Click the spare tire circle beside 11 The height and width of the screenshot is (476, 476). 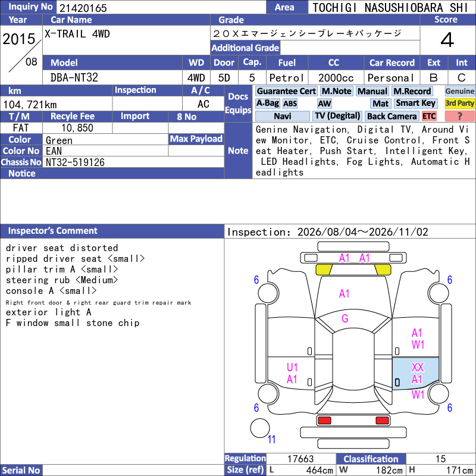point(260,428)
